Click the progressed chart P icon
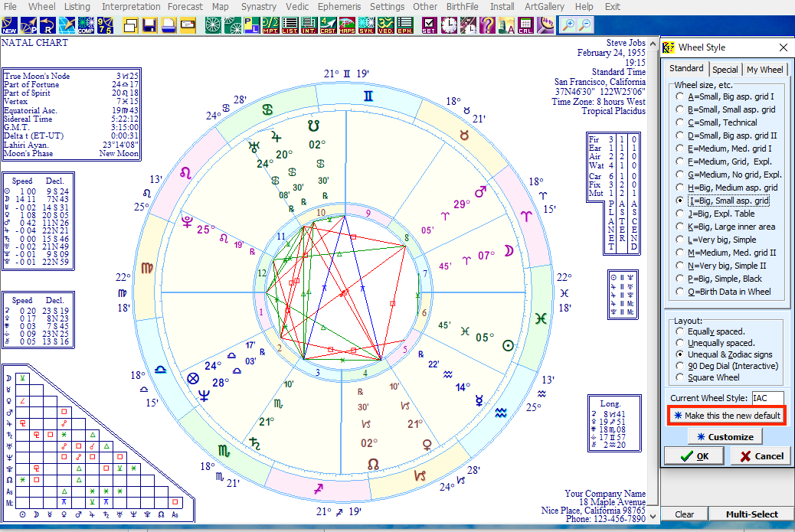 (x=28, y=24)
